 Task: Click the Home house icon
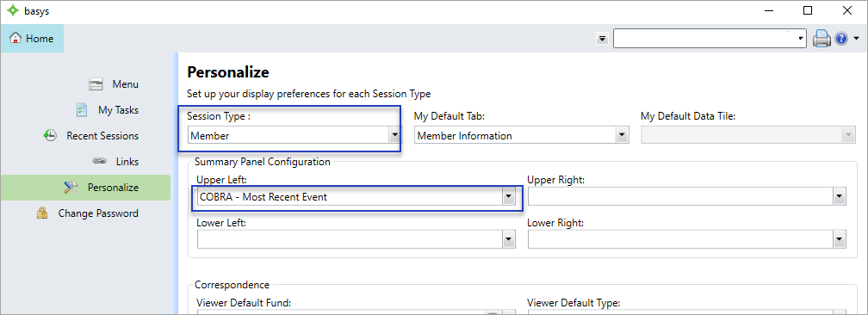point(16,38)
